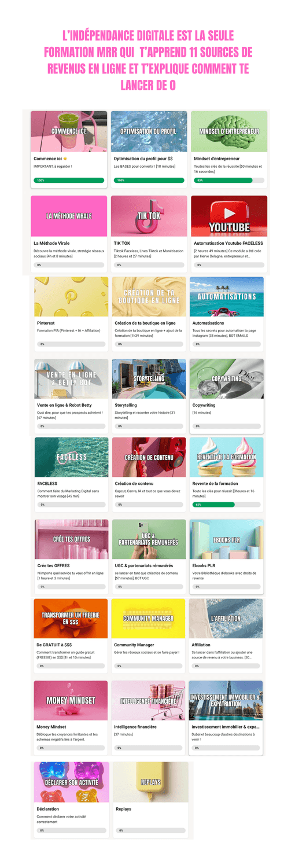Image resolution: width=284 pixels, height=868 pixels.
Task: Click the Revente de la formation progress bar
Action: (226, 505)
